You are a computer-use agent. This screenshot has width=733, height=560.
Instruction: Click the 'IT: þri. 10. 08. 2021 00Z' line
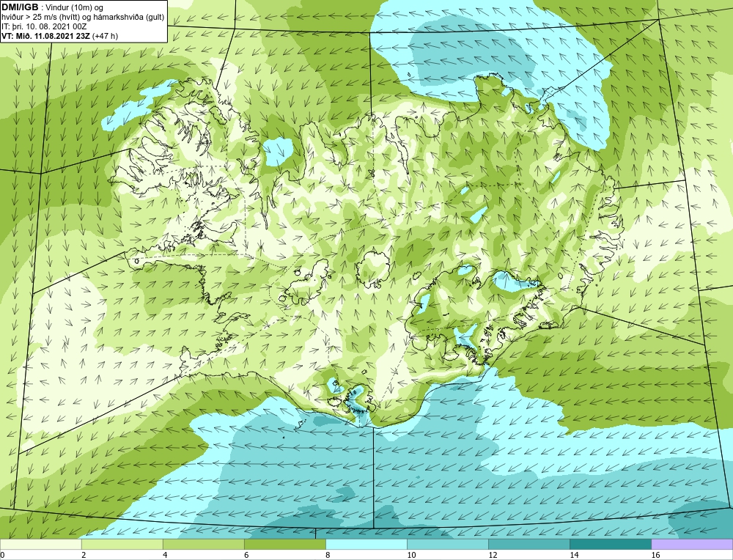[45, 26]
